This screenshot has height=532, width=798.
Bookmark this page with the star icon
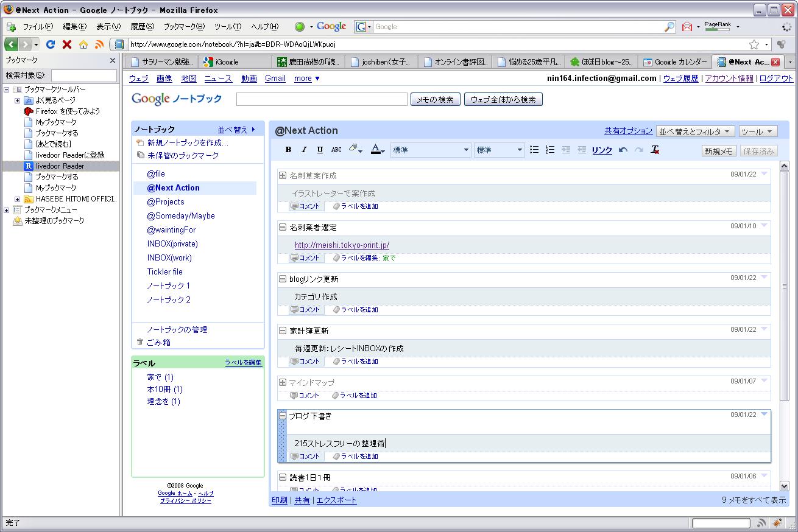[x=754, y=44]
